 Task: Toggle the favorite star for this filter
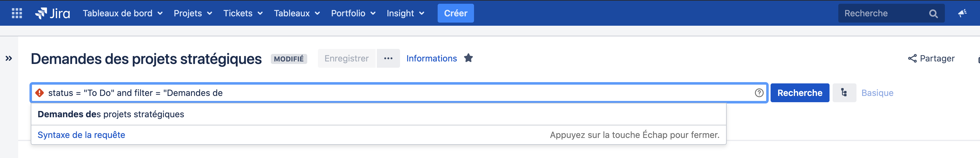pos(468,58)
